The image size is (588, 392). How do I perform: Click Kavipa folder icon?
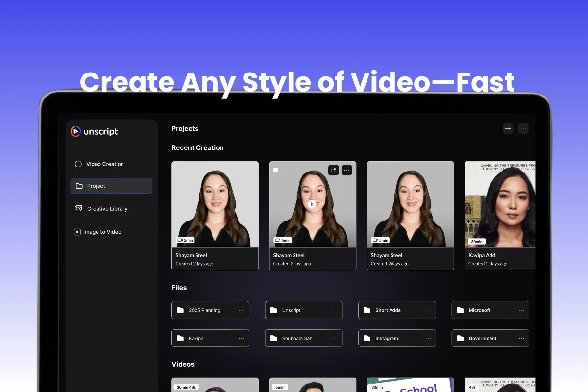click(180, 338)
